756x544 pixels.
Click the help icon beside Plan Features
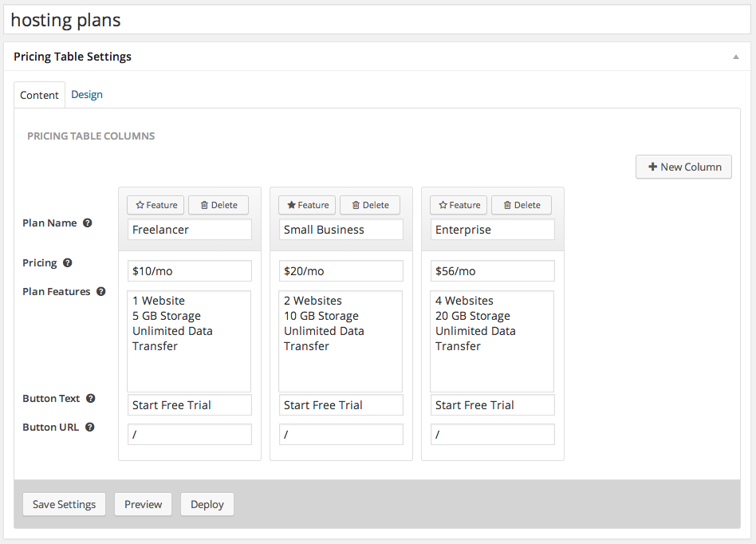tap(101, 292)
